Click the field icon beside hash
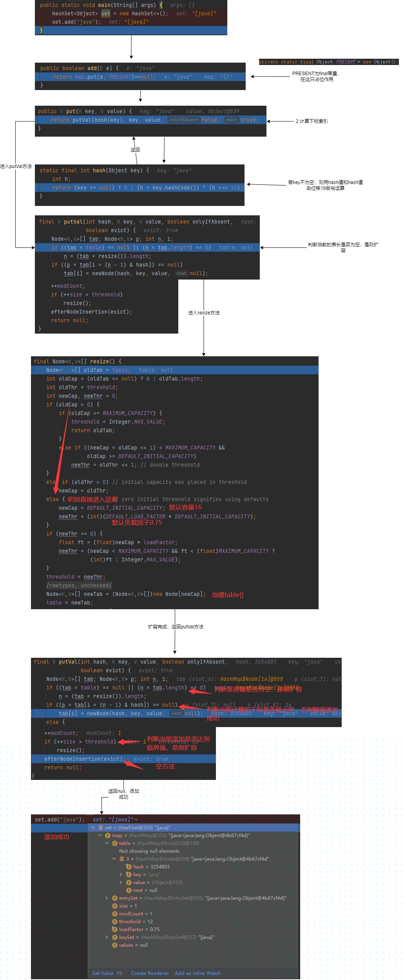This screenshot has width=404, height=980. [x=129, y=866]
